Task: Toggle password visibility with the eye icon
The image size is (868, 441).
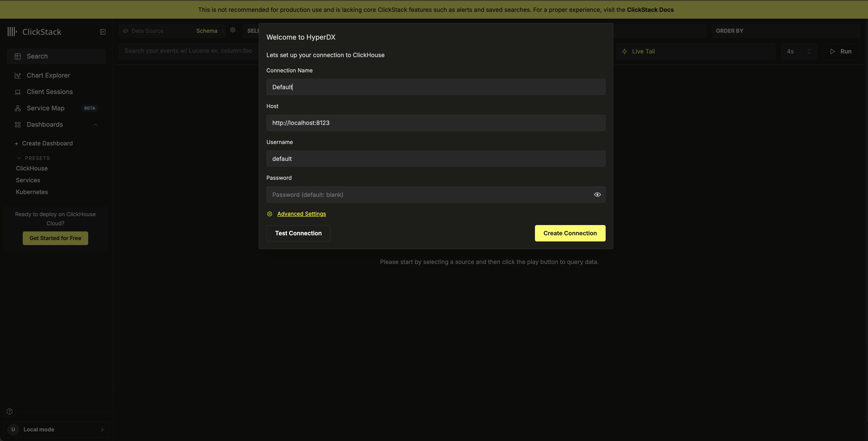Action: 597,195
